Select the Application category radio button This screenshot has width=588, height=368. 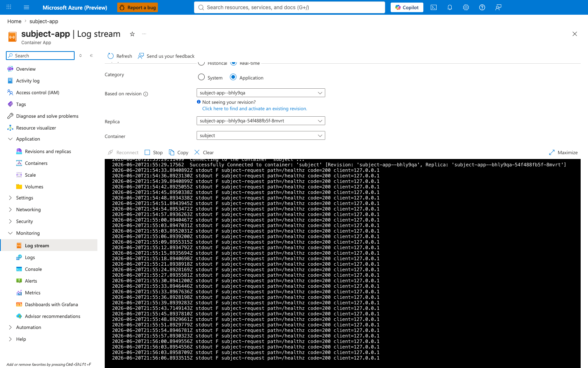233,77
